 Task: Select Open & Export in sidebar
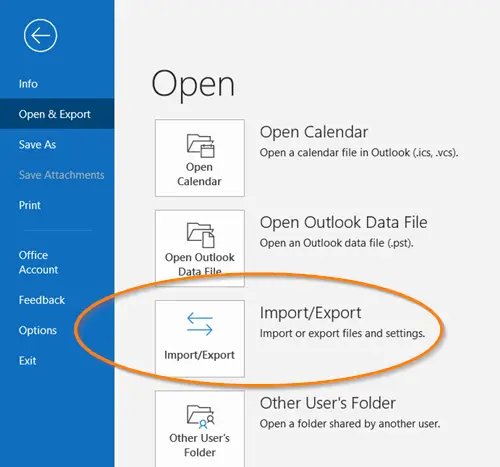(x=55, y=114)
